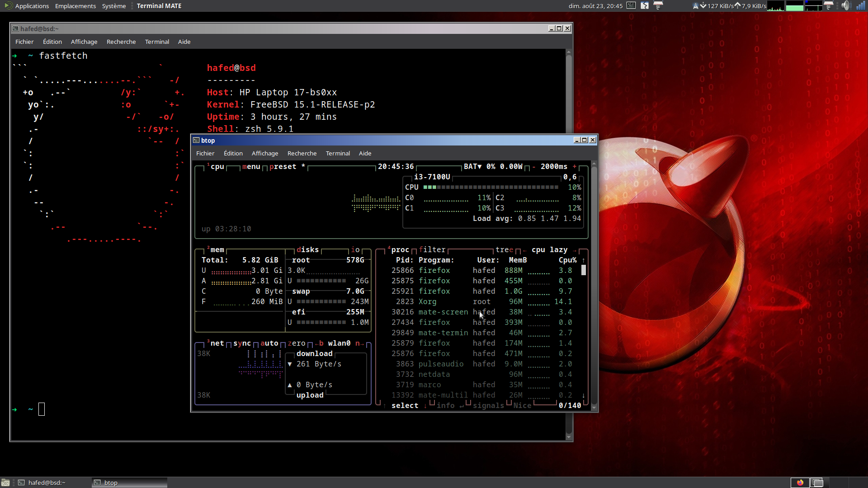Viewport: 868px width, 488px height.
Task: Click the process list scroll-down arrow in btop
Action: [584, 395]
